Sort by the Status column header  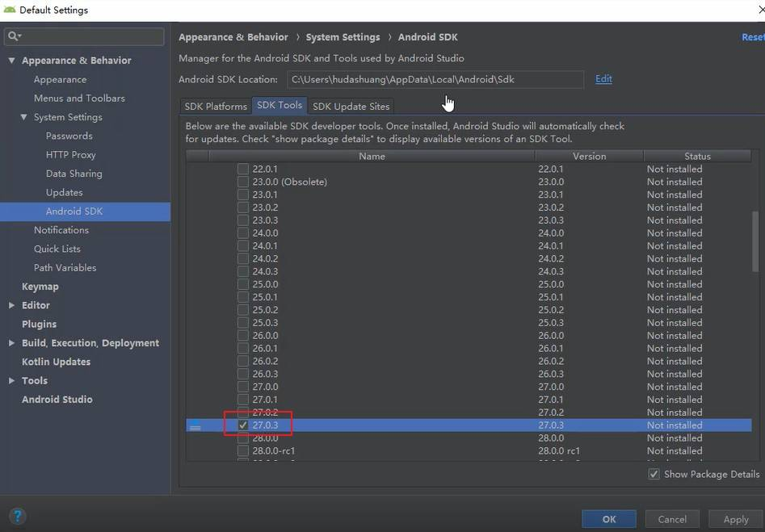(697, 156)
